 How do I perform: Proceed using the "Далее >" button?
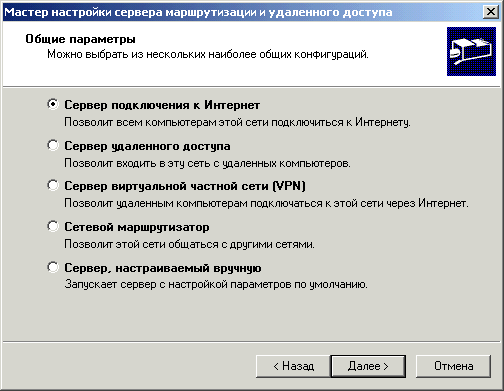pos(368,366)
